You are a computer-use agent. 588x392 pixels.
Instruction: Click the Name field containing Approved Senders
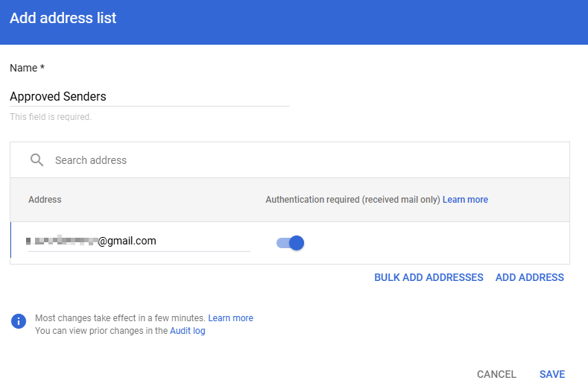pyautogui.click(x=149, y=96)
